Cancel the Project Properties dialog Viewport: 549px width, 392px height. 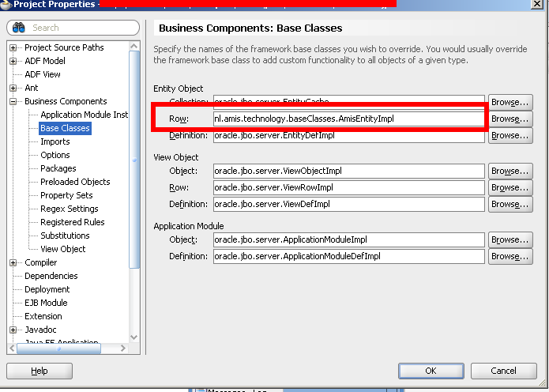tap(503, 371)
